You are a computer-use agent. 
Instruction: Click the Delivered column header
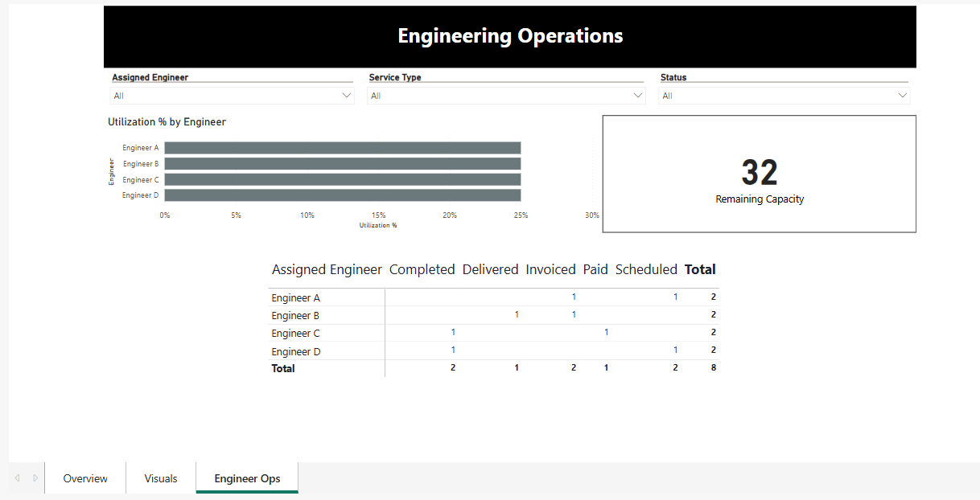coord(490,269)
